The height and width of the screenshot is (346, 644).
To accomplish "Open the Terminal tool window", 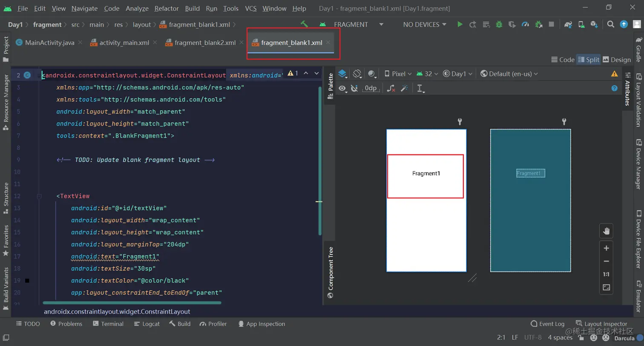I will click(108, 324).
